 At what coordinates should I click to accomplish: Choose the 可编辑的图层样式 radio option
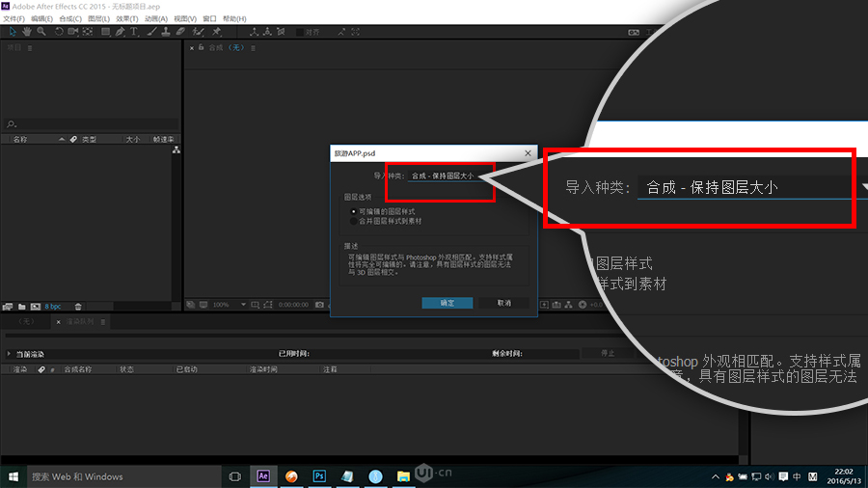coord(353,211)
